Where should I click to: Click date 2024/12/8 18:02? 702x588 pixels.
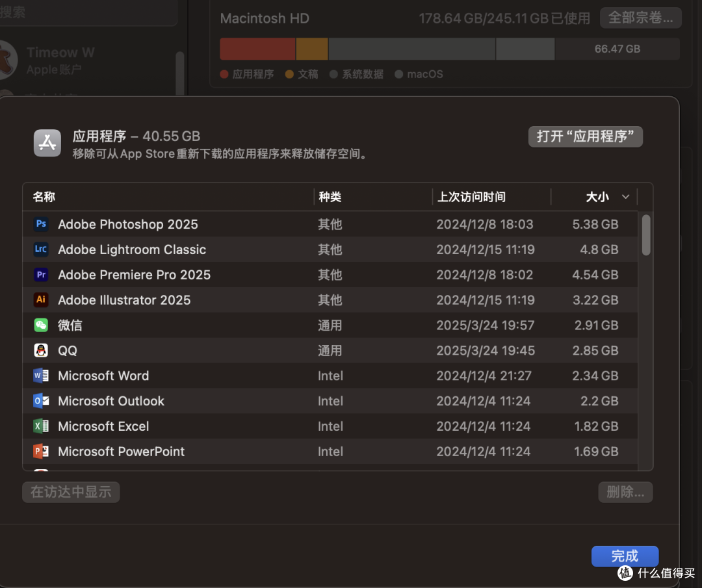[485, 275]
